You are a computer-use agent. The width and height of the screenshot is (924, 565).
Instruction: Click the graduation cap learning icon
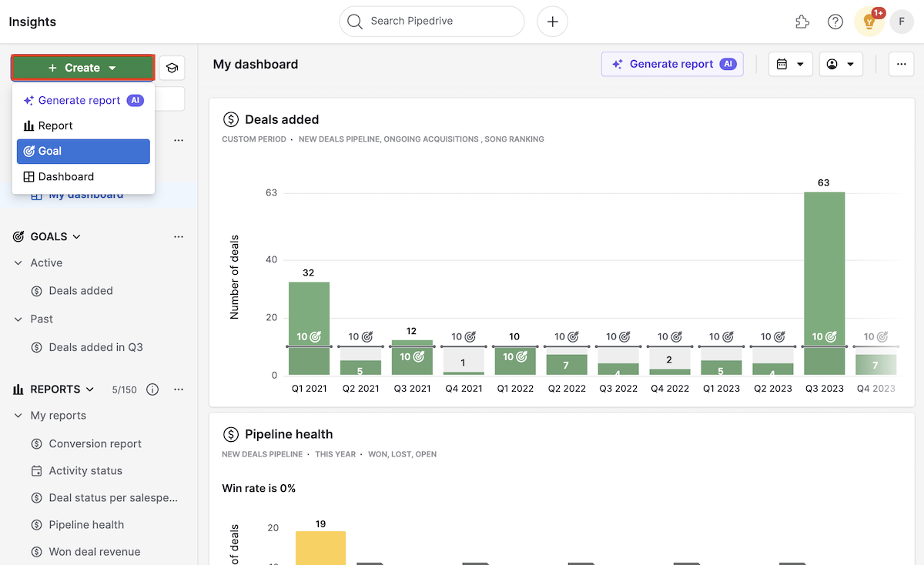tap(172, 68)
